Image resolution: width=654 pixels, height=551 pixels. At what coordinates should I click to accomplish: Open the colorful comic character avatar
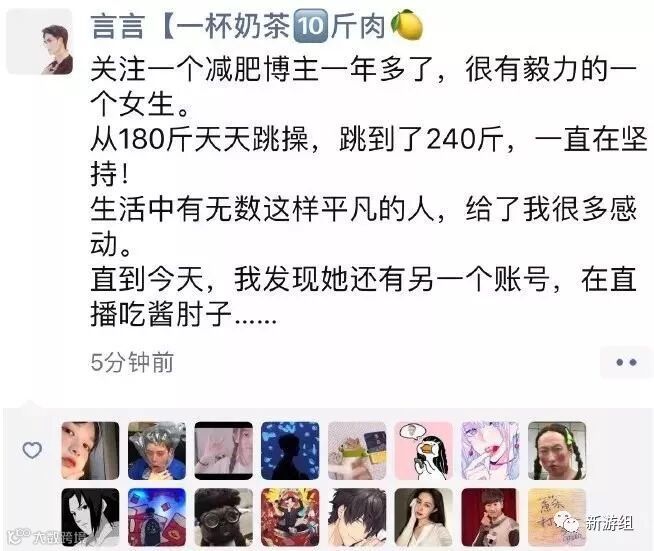point(290,517)
